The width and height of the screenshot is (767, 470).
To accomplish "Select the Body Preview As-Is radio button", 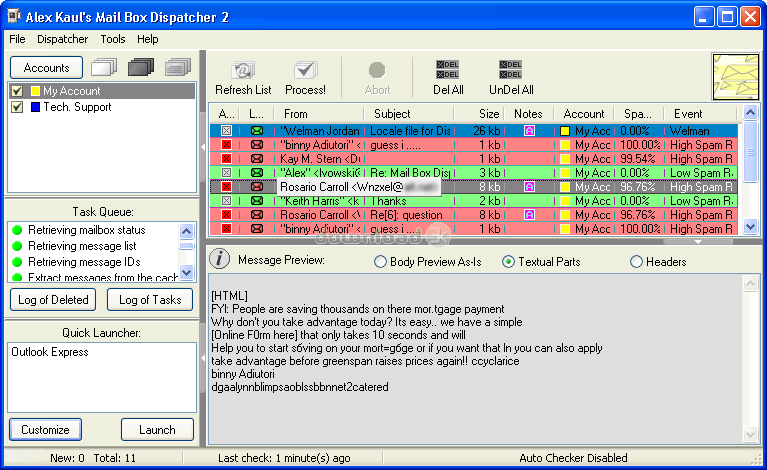I will pyautogui.click(x=380, y=262).
